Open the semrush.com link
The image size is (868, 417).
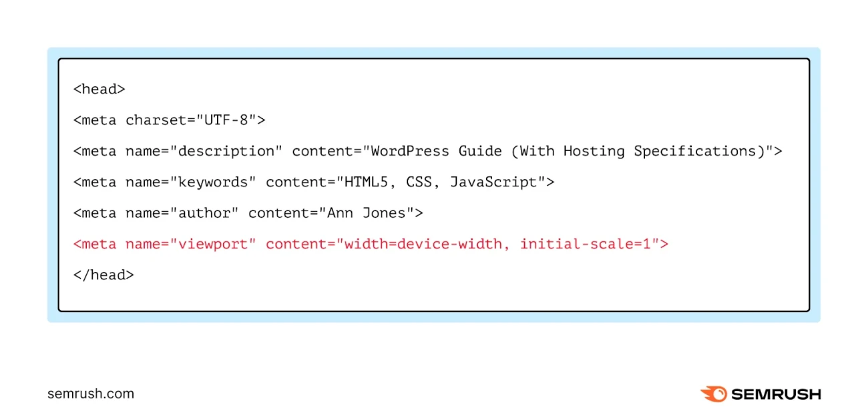(90, 394)
